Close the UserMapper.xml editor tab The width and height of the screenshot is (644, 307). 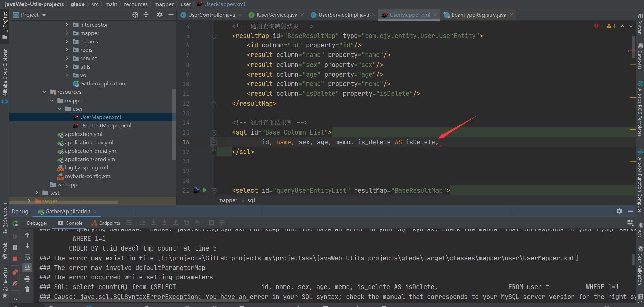[x=435, y=15]
